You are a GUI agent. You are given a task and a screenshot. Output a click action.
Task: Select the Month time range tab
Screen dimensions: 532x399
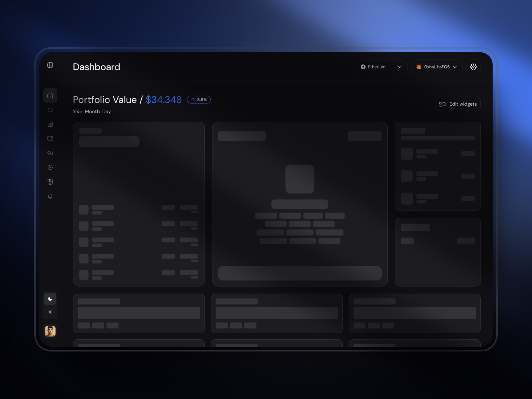92,111
